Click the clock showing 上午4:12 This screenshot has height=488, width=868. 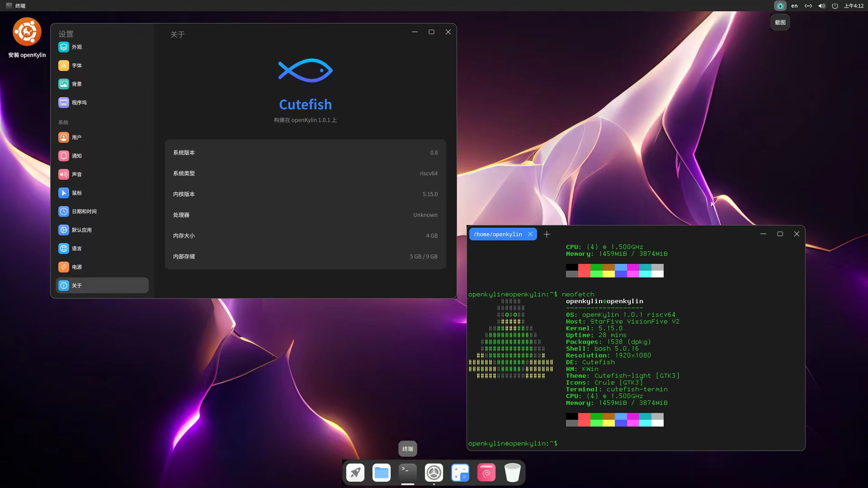pos(854,6)
